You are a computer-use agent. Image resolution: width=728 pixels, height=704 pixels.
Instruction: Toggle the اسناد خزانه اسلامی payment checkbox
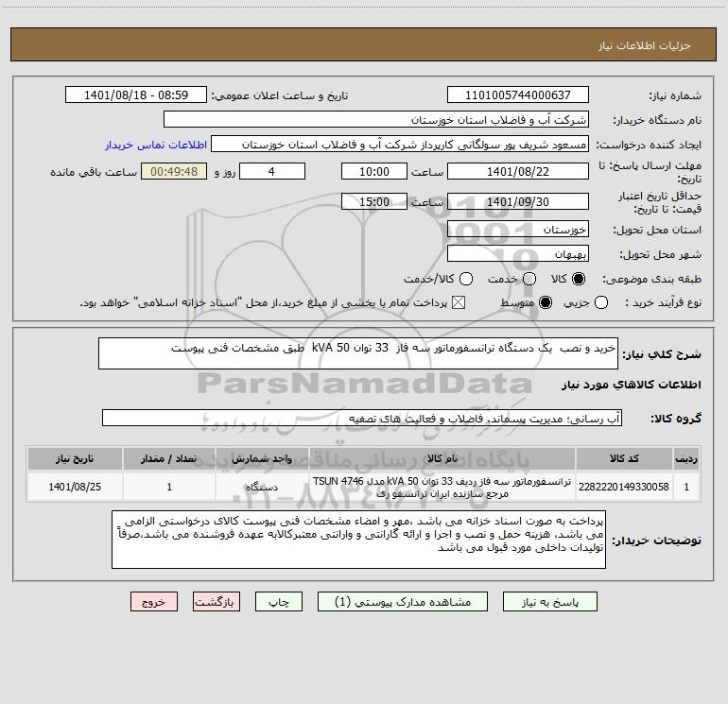pyautogui.click(x=459, y=302)
